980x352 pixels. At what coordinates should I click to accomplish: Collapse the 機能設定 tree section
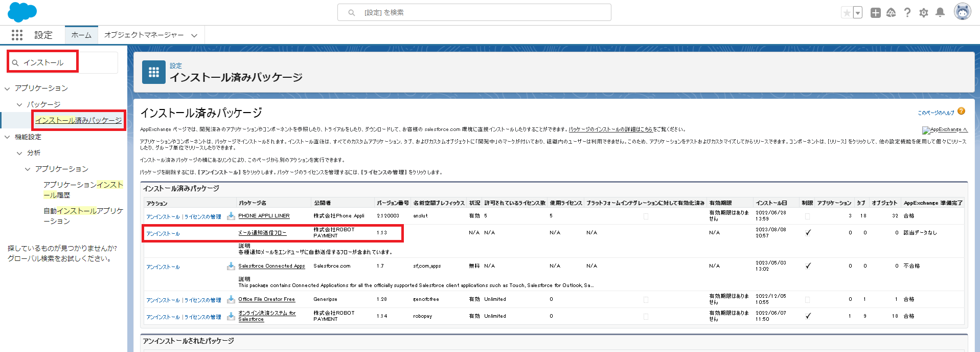(7, 137)
